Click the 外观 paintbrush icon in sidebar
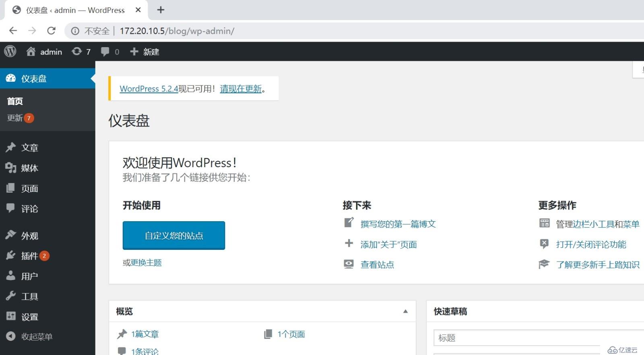This screenshot has height=355, width=644. click(x=11, y=235)
